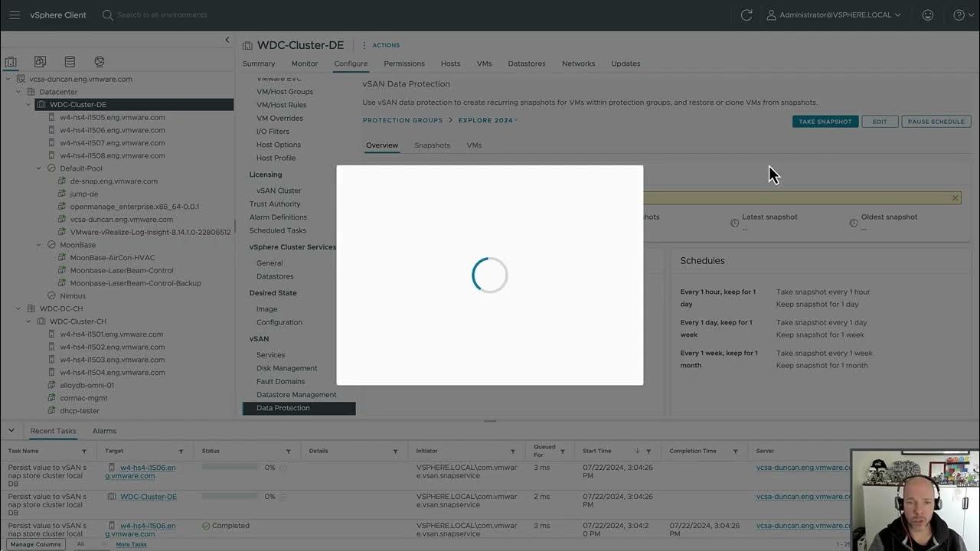The width and height of the screenshot is (980, 551).
Task: Filter the Completion Time column
Action: click(x=735, y=452)
